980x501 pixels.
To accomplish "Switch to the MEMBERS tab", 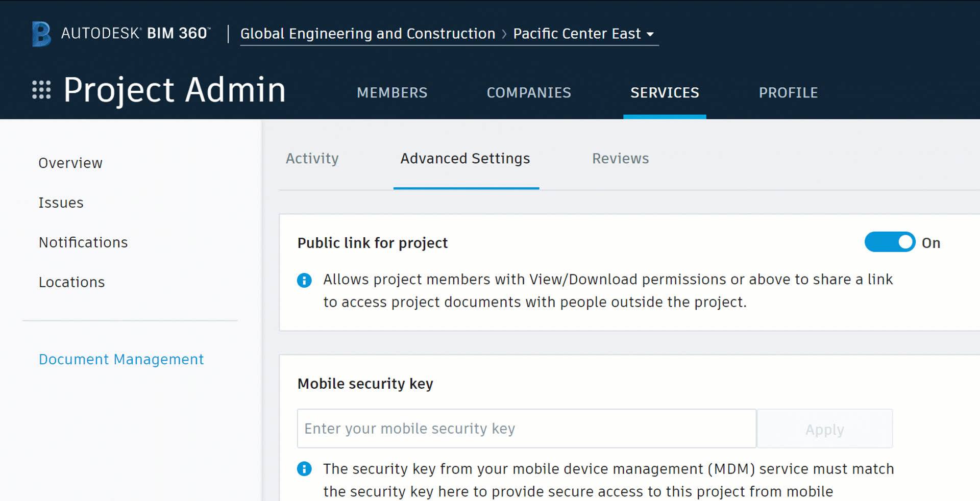I will click(x=392, y=93).
